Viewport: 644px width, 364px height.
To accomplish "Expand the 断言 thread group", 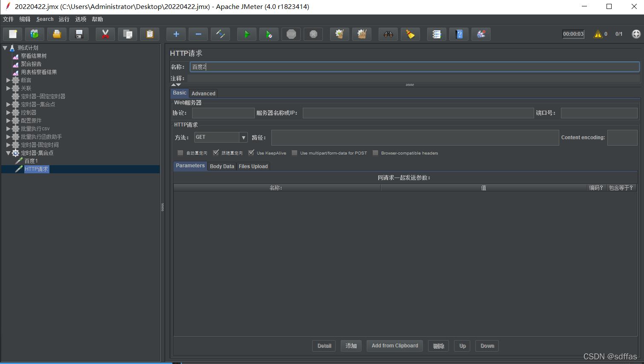I will click(x=8, y=80).
